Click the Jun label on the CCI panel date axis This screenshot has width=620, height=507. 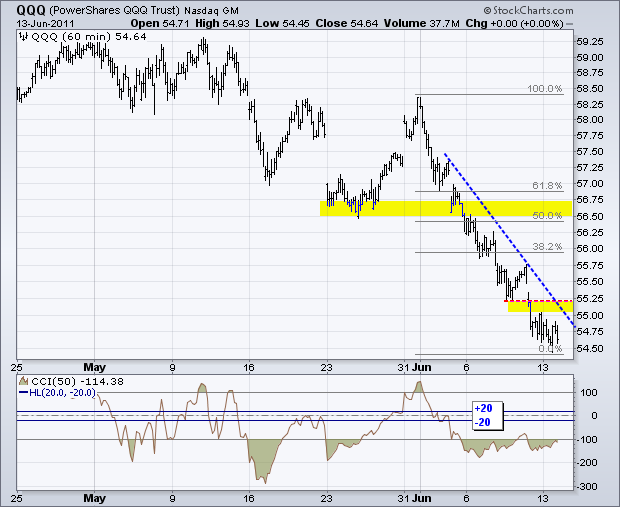[422, 498]
